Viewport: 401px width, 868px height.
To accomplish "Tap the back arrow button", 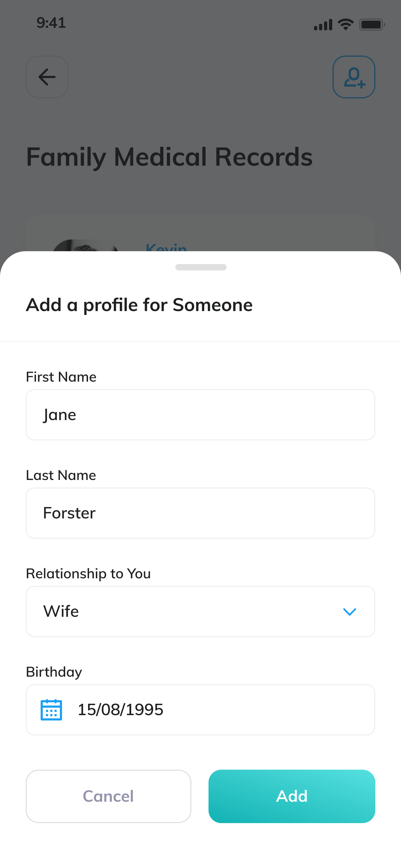I will tap(47, 77).
